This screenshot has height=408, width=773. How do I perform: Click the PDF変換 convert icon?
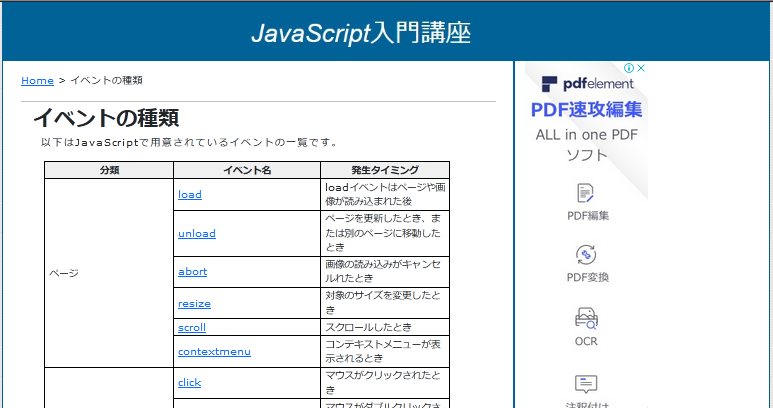pyautogui.click(x=586, y=255)
